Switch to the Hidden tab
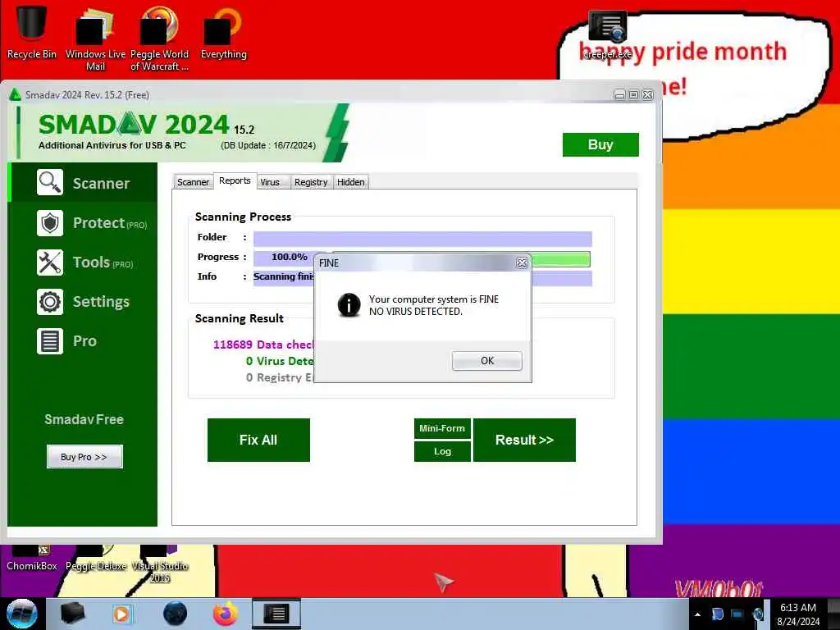Screen dimensions: 840x630 351,182
